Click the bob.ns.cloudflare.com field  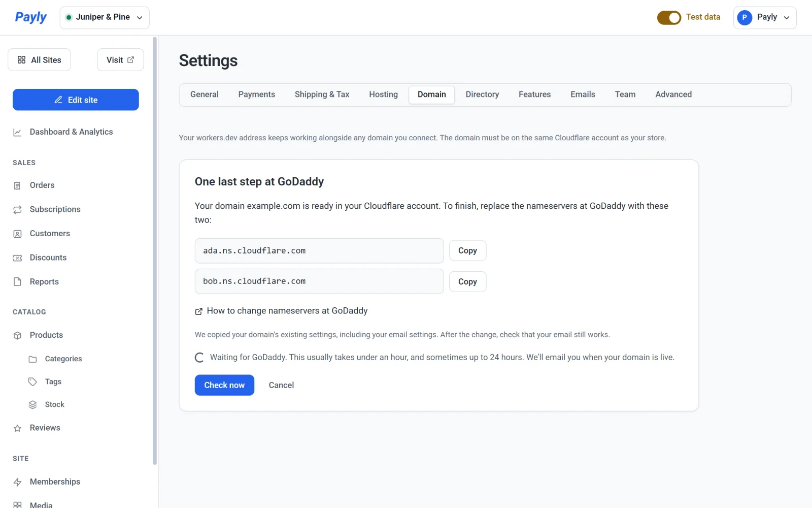click(319, 281)
